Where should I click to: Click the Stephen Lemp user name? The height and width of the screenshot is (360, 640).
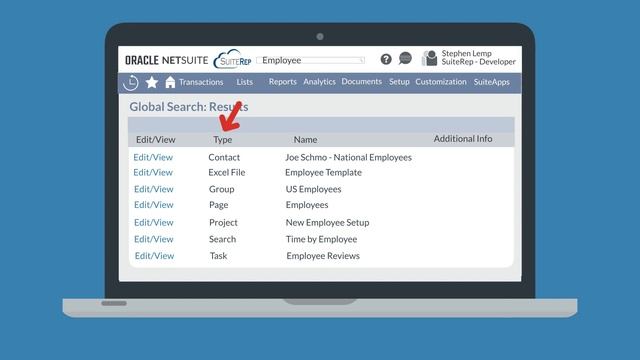(467, 53)
